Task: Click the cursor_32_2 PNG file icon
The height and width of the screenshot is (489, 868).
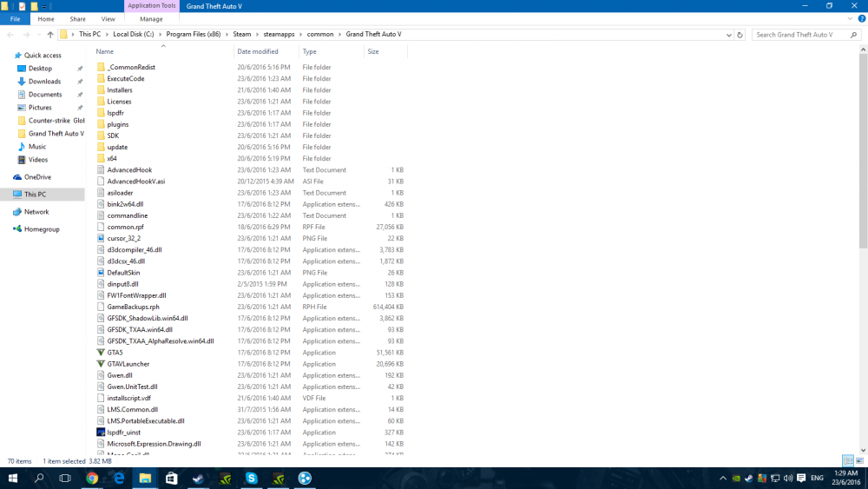Action: click(x=101, y=238)
